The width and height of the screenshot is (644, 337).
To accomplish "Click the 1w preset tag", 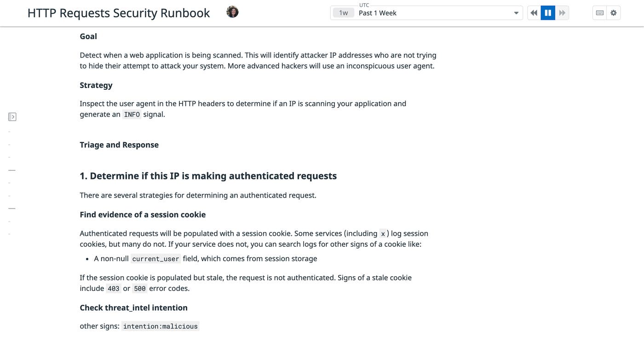I will point(343,12).
